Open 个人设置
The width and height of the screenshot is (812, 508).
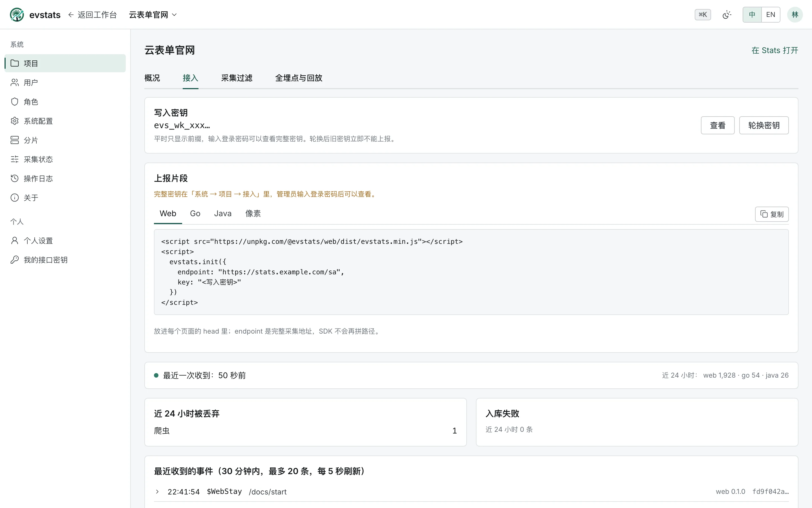(x=65, y=240)
